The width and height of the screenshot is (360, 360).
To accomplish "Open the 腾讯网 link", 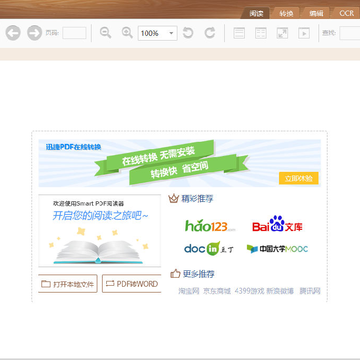I will point(310,291).
